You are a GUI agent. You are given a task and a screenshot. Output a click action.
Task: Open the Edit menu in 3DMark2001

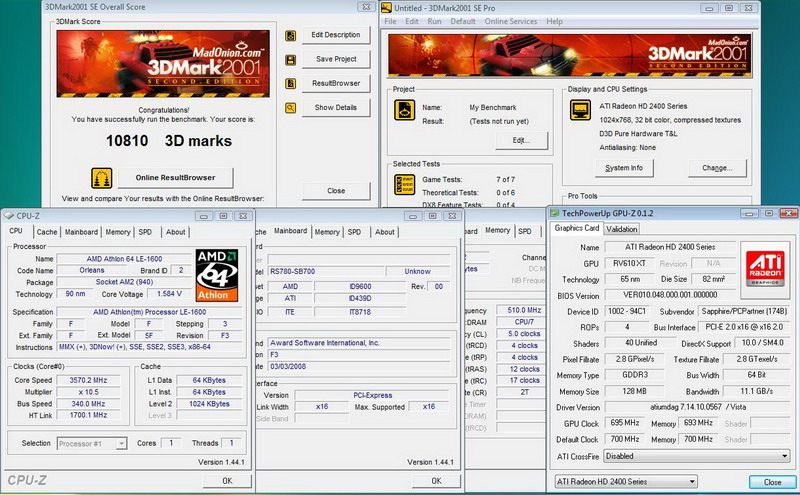(412, 21)
